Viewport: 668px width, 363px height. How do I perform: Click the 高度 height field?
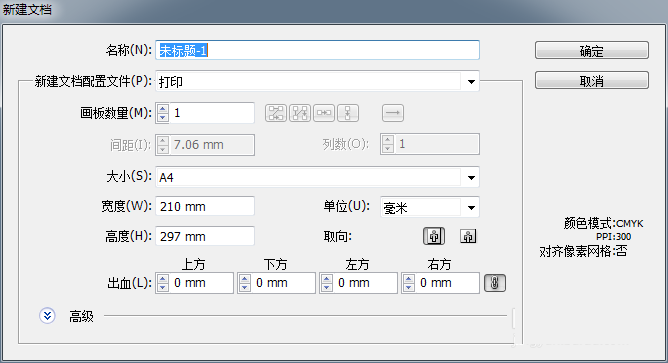pyautogui.click(x=205, y=236)
